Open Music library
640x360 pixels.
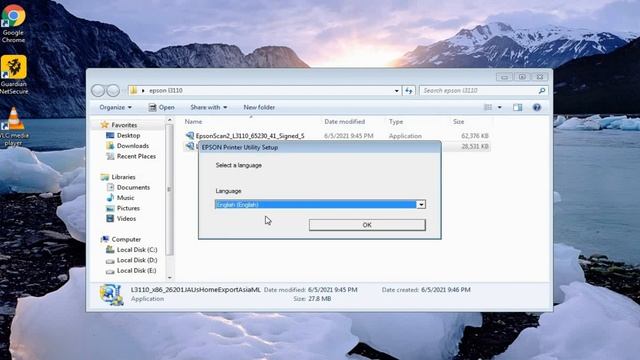coord(125,198)
